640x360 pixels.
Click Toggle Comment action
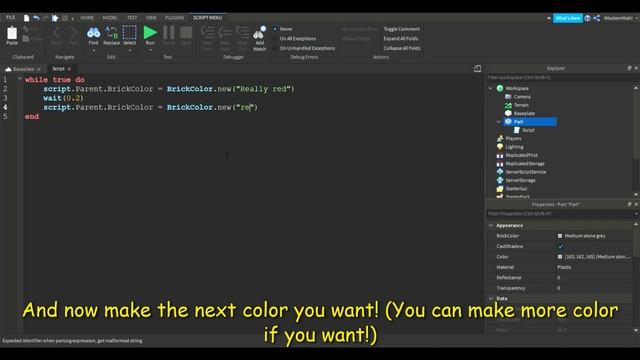(401, 29)
